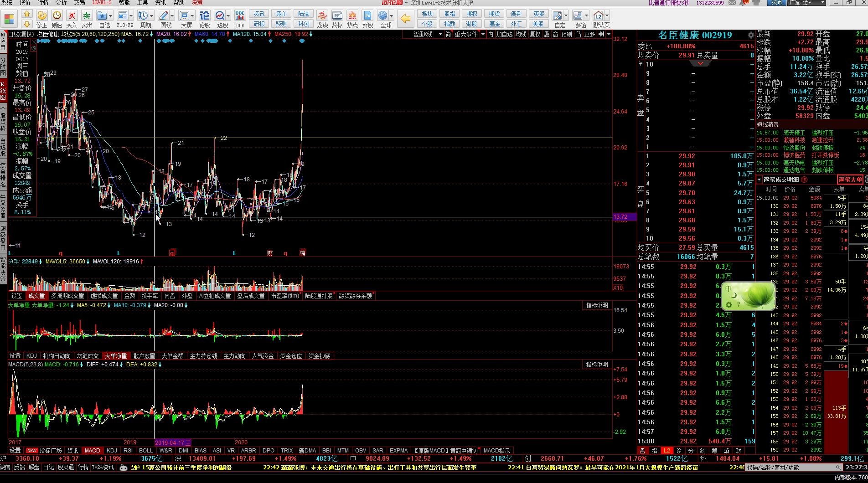
Task: Click the mail envelope icon in title bar
Action: pyautogui.click(x=732, y=3)
